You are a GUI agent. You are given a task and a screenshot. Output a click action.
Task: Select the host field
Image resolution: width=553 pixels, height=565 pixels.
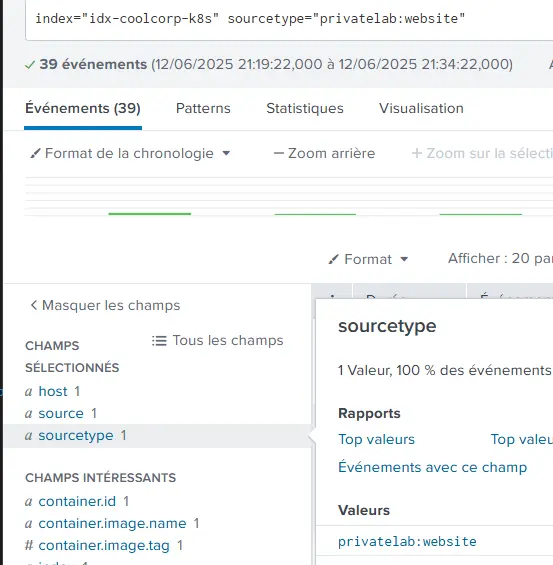(53, 391)
